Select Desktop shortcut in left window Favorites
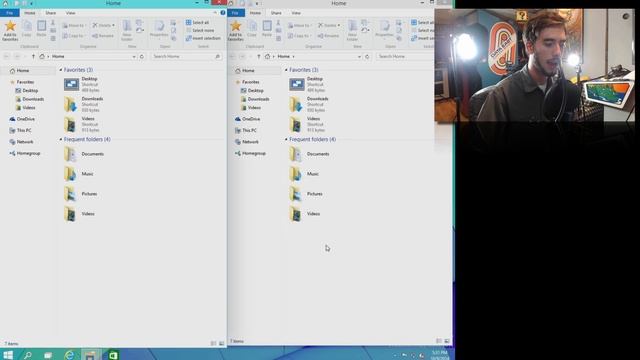The image size is (640, 360). [x=83, y=84]
